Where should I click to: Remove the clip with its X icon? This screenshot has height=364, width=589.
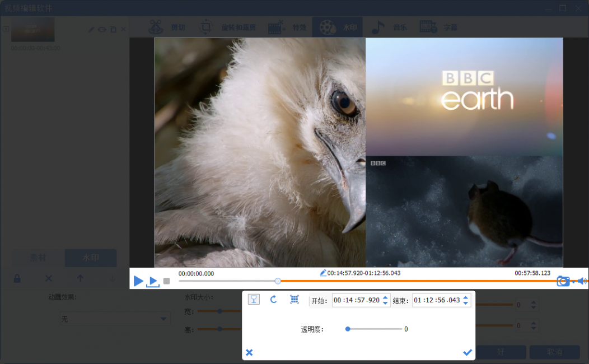click(x=123, y=29)
